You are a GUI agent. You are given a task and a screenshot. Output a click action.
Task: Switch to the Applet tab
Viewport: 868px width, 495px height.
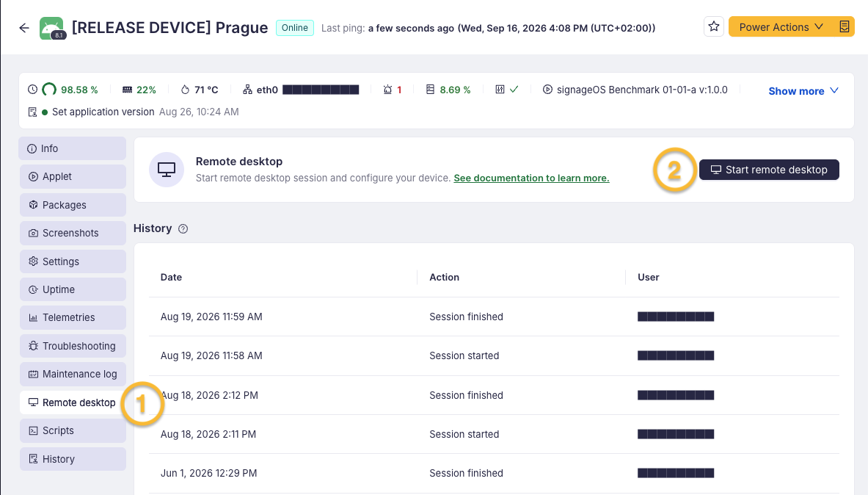(73, 177)
